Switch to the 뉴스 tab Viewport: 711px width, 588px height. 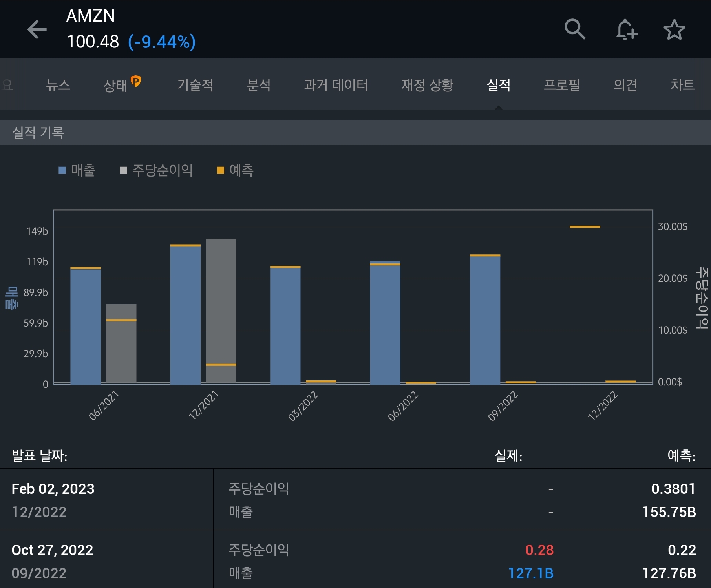[x=58, y=85]
